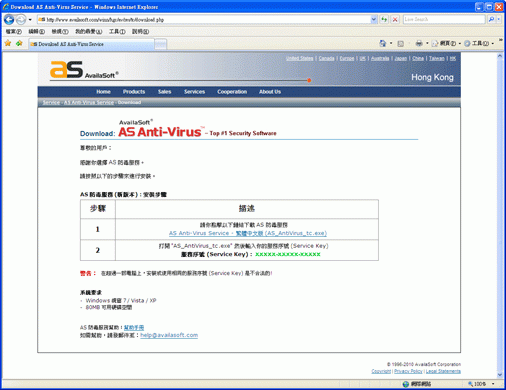
Task: Click the help@availasoft.com email link
Action: pos(169,335)
